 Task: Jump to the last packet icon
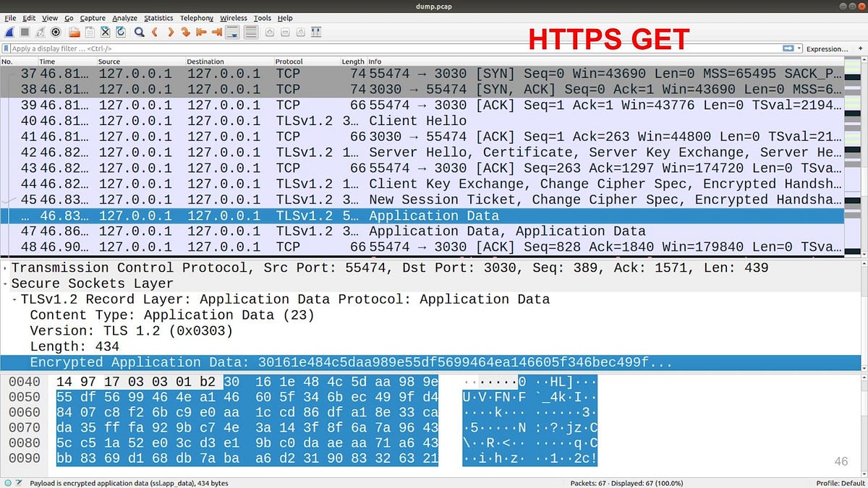tap(217, 33)
